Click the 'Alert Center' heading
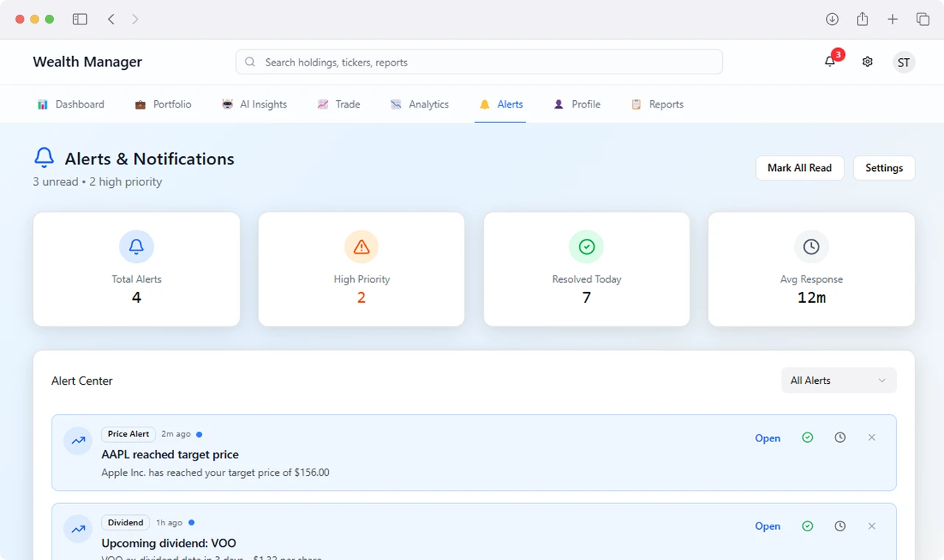 point(82,381)
